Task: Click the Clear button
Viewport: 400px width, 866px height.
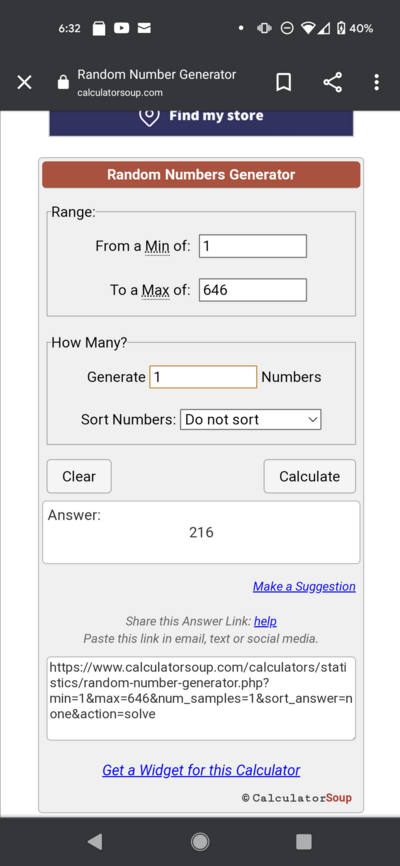Action: [x=79, y=476]
